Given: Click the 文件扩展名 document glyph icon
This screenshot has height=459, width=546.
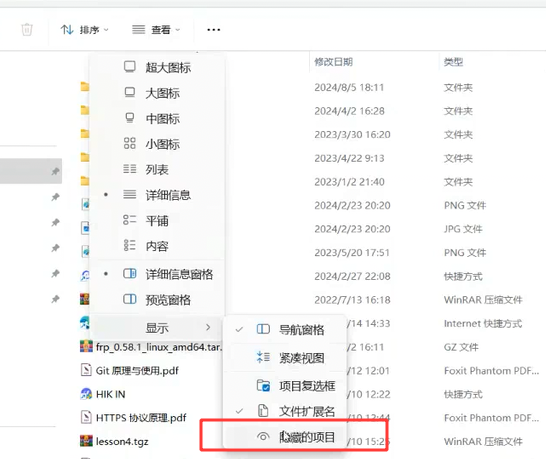Looking at the screenshot, I should click(x=263, y=411).
